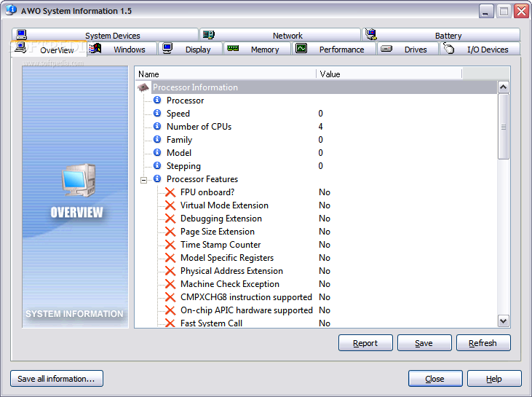This screenshot has width=532, height=397.
Task: Click the System Devices tab computer icon
Action: pos(21,35)
